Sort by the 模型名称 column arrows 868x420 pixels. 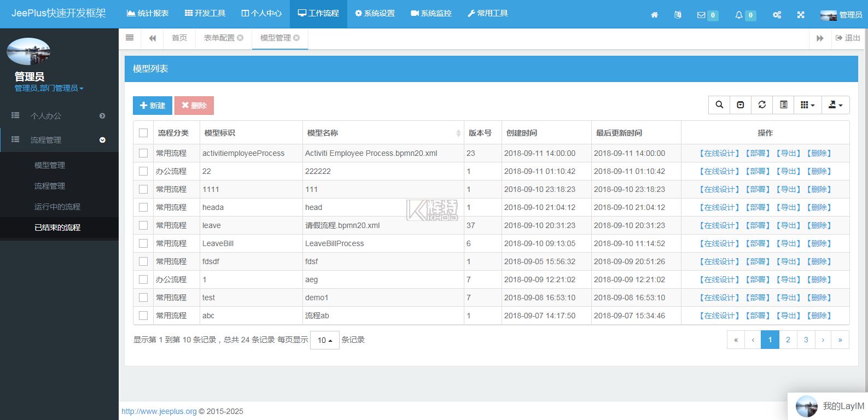point(458,133)
